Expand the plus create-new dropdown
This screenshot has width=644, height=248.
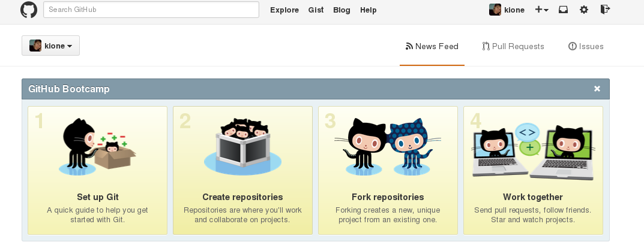tap(541, 10)
